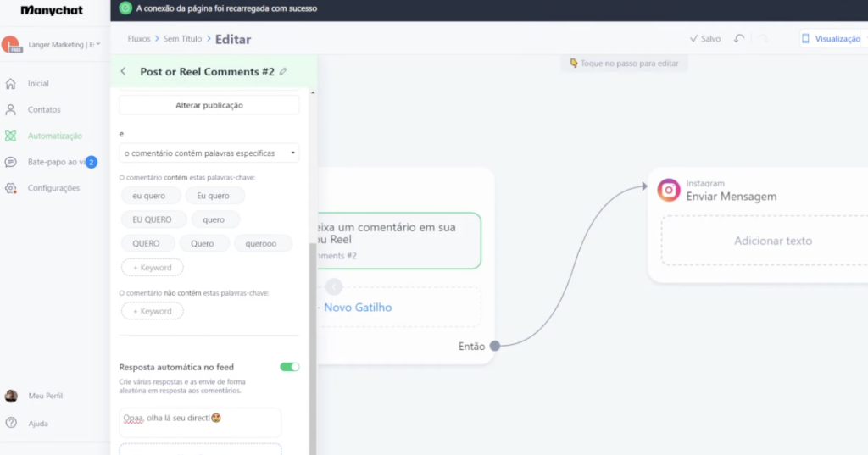The height and width of the screenshot is (455, 868).
Task: Open Bate-papo ao vivo menu item
Action: [x=51, y=162]
